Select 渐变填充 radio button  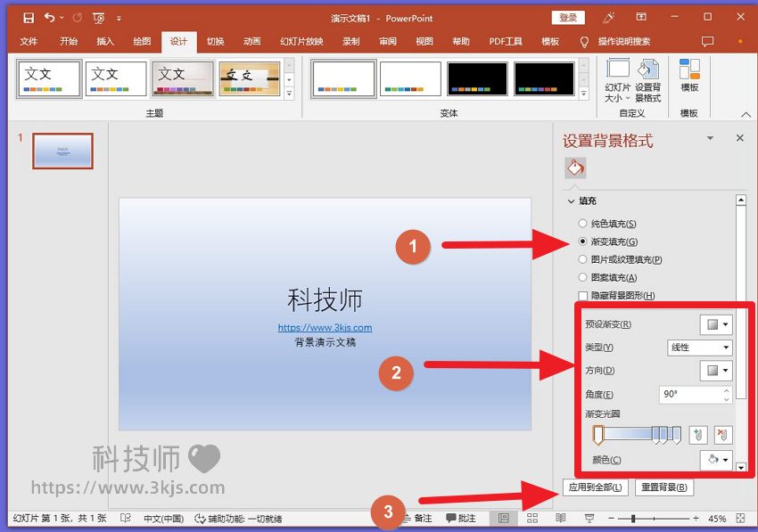pos(582,241)
